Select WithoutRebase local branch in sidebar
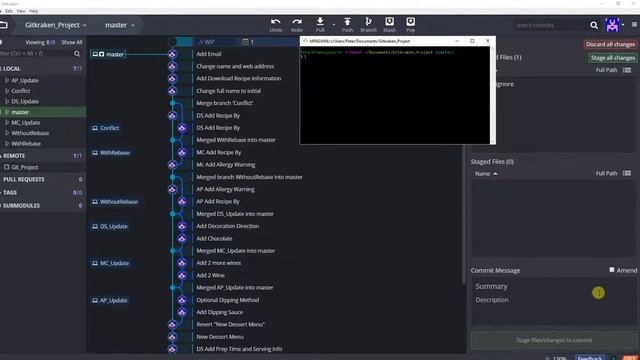640x360 pixels. point(30,133)
